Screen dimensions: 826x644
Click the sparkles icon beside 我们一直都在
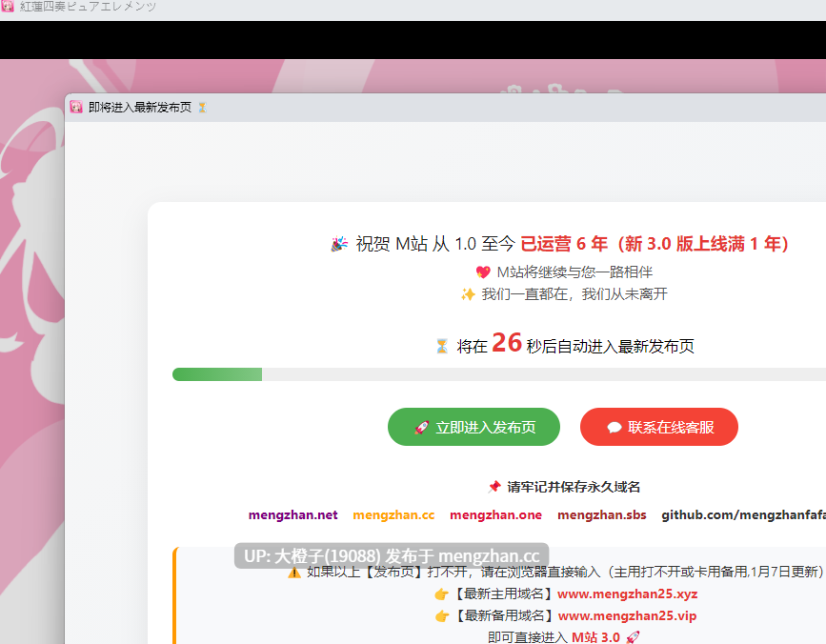(468, 294)
